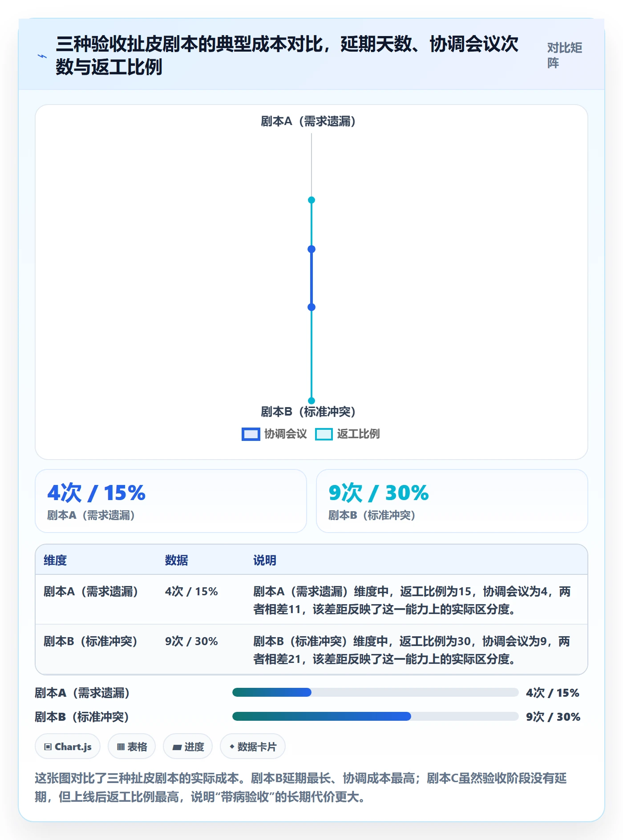Click the 4次 / 15% table data cell

[191, 591]
